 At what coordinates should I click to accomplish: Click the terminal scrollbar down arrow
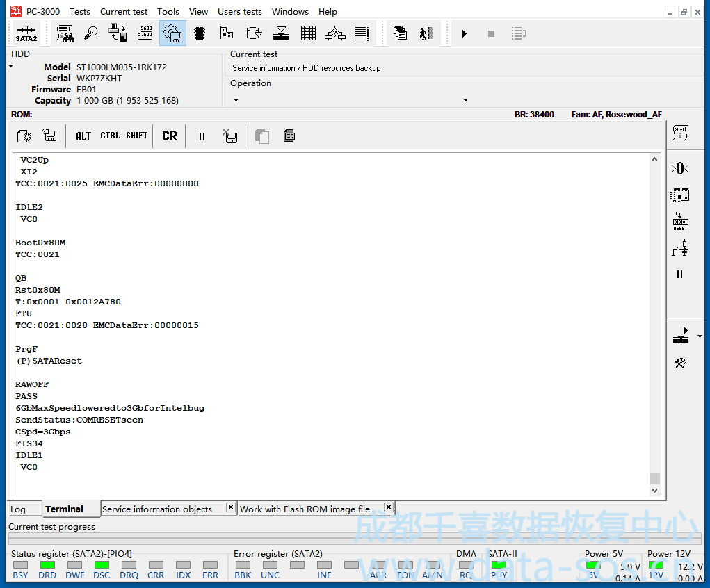point(654,491)
